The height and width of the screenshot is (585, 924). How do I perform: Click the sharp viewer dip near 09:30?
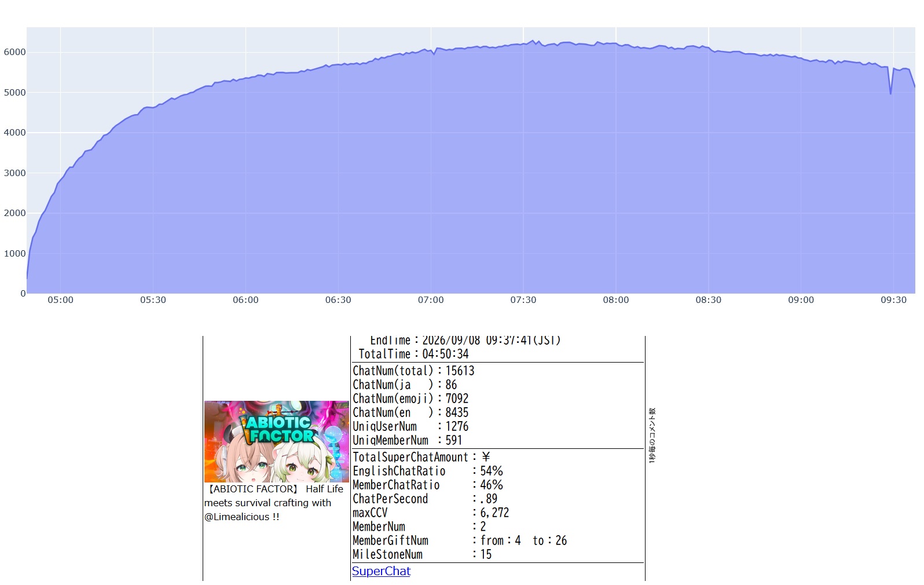click(890, 93)
